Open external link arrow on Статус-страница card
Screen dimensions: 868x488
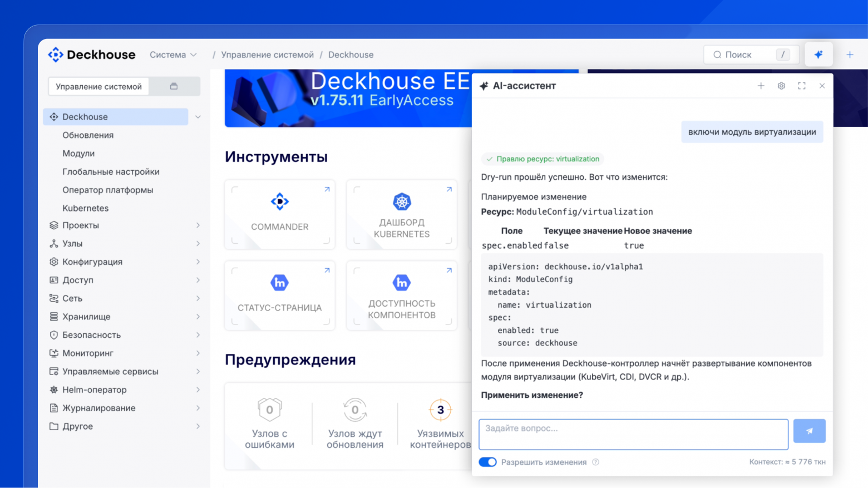pyautogui.click(x=327, y=270)
